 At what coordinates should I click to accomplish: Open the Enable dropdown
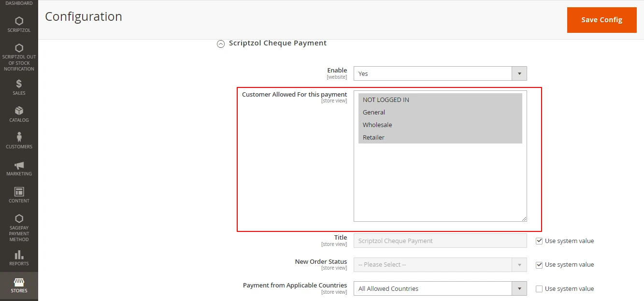440,73
